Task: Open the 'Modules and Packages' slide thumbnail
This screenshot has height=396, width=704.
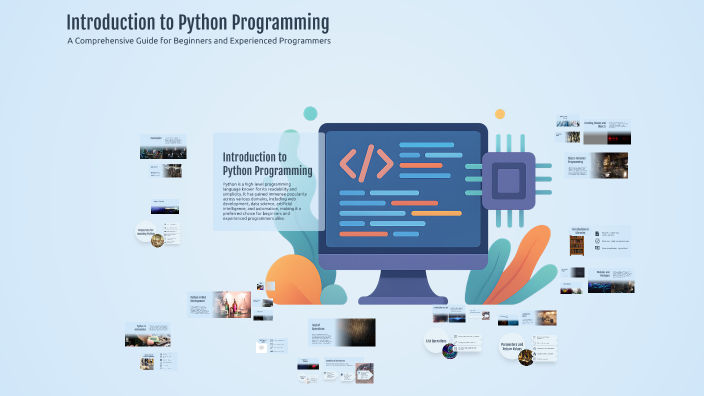Action: coord(611,281)
